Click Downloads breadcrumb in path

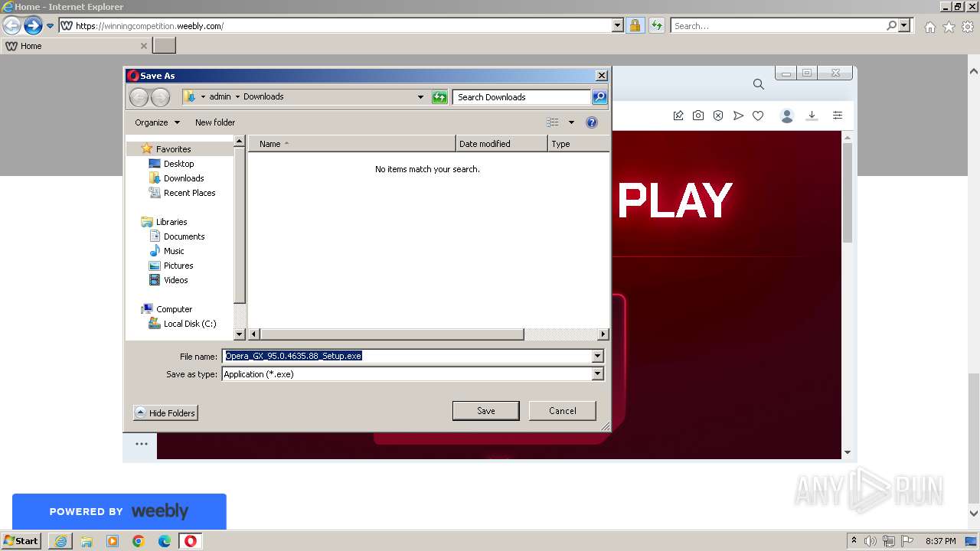click(x=263, y=97)
